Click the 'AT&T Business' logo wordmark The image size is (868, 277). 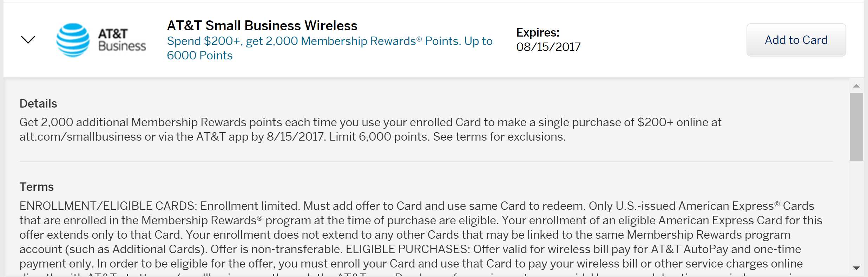[121, 40]
